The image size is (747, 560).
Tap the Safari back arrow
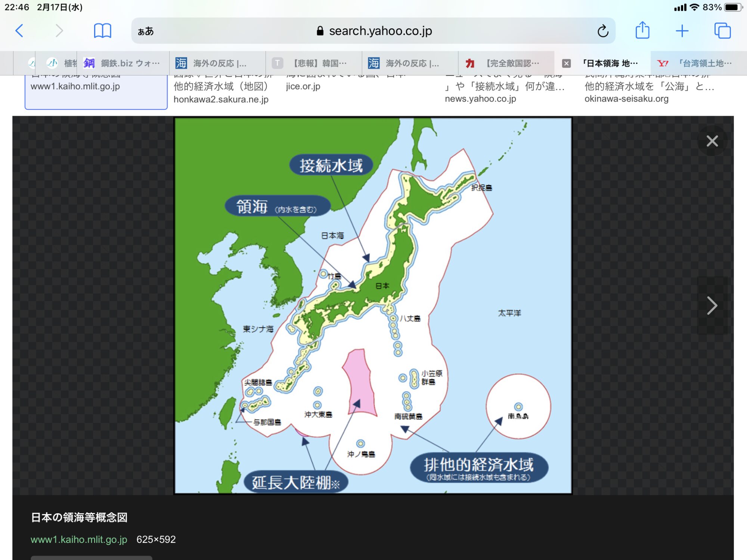19,31
